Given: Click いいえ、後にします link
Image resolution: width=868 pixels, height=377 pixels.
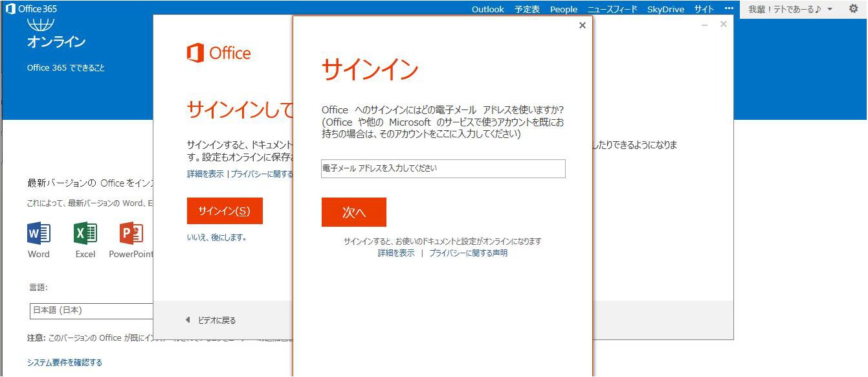Looking at the screenshot, I should coord(217,238).
